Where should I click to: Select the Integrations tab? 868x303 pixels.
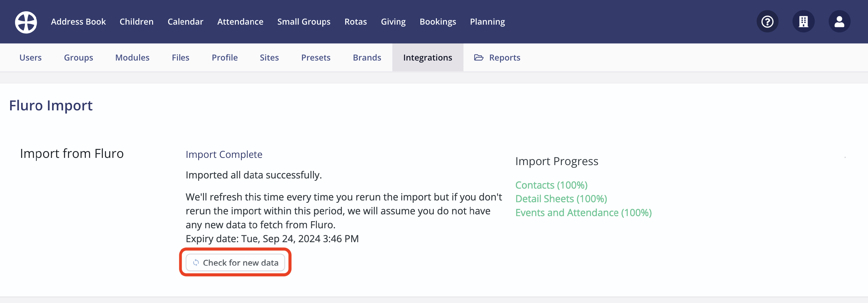[x=427, y=57]
